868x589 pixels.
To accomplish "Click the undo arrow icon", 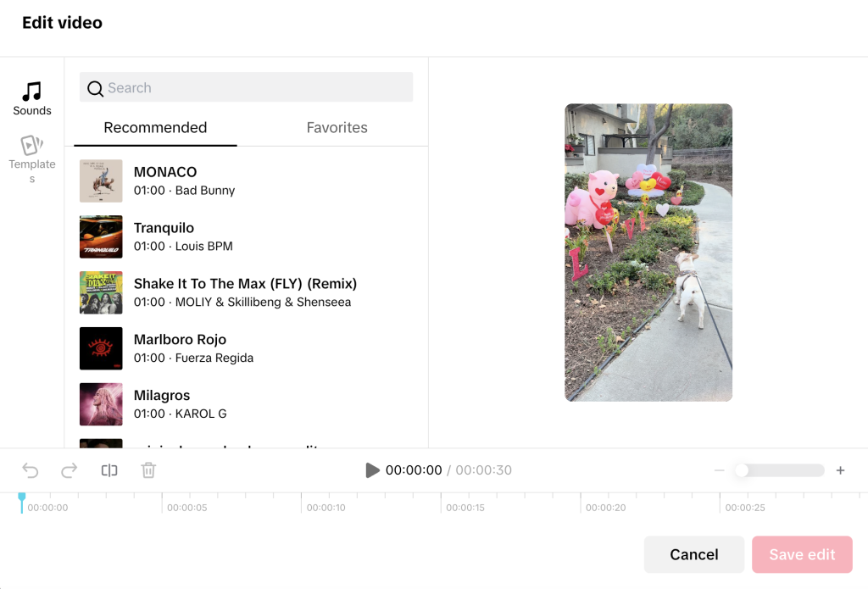I will (x=31, y=470).
